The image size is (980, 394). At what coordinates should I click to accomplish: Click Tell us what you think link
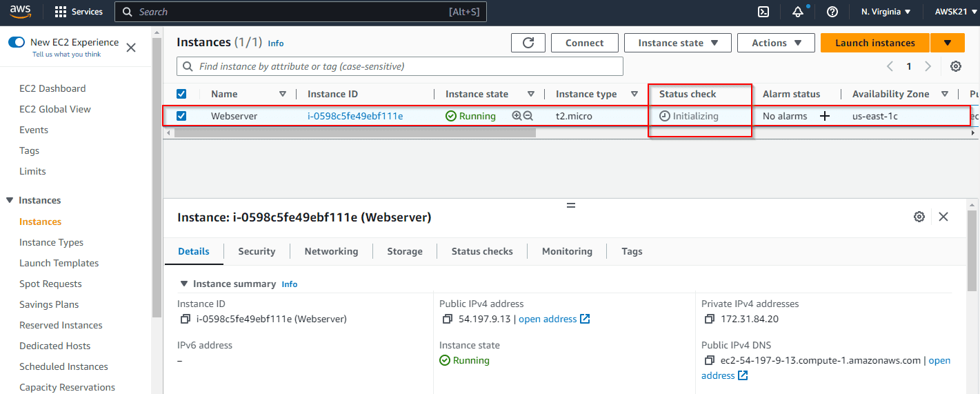tap(67, 54)
